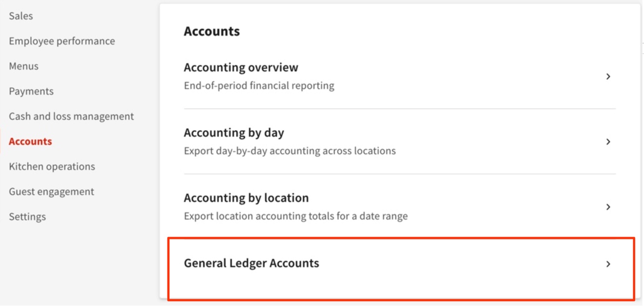Expand the Accounting overview chevron
644x306 pixels.
coord(608,76)
